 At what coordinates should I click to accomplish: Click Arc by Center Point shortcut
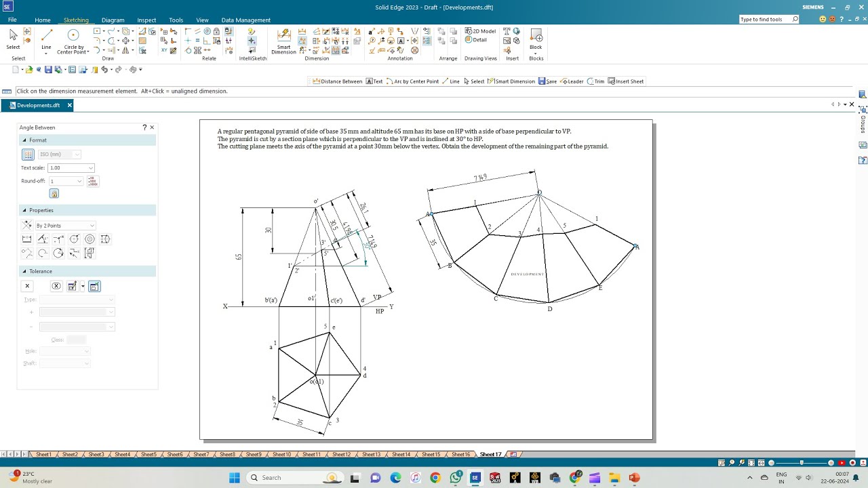pyautogui.click(x=412, y=81)
